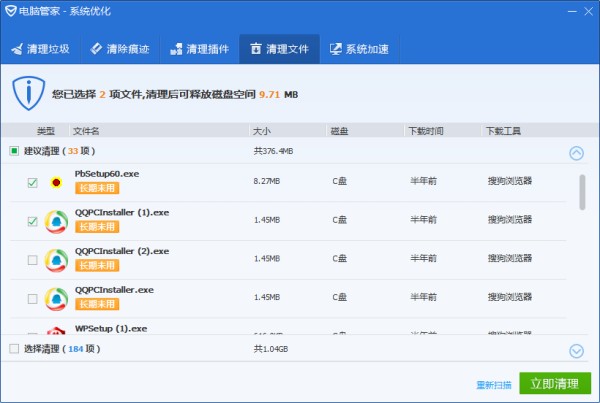
Task: Click the QQPCInstaller (2).exe file icon
Action: tap(57, 260)
